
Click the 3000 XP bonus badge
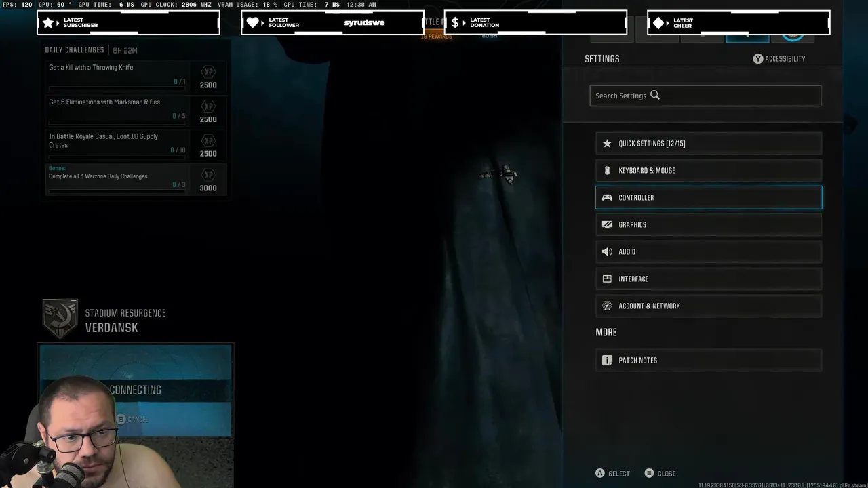208,180
